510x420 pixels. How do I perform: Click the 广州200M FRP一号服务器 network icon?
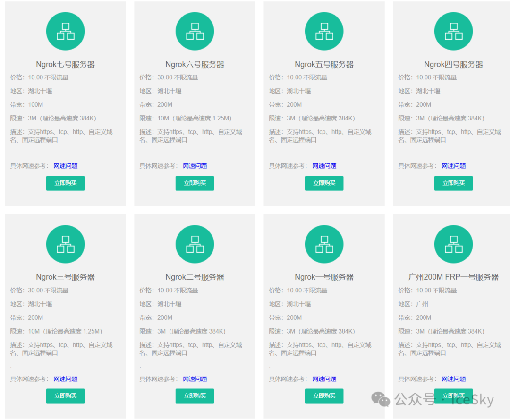click(453, 244)
